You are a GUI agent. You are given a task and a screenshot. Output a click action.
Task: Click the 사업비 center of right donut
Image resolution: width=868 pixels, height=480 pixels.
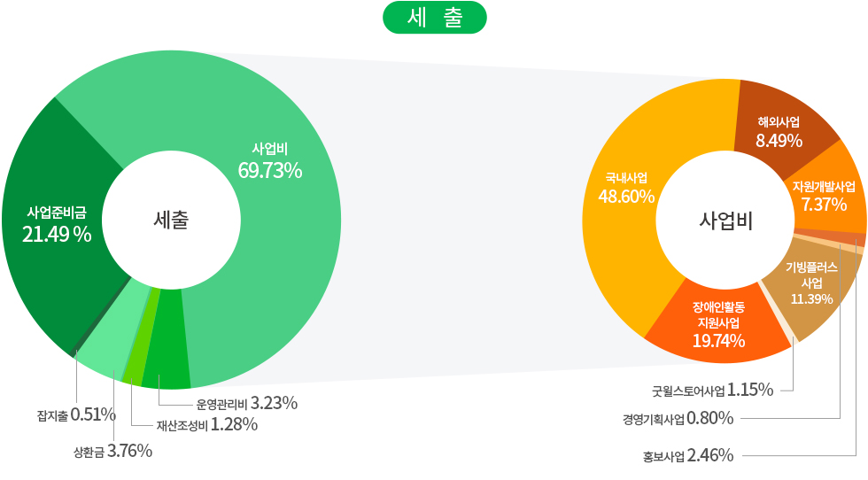point(725,221)
